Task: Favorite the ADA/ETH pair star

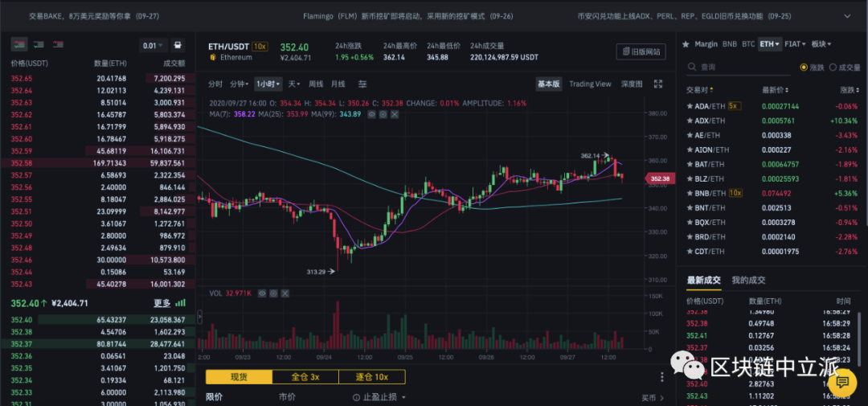Action: tap(690, 106)
